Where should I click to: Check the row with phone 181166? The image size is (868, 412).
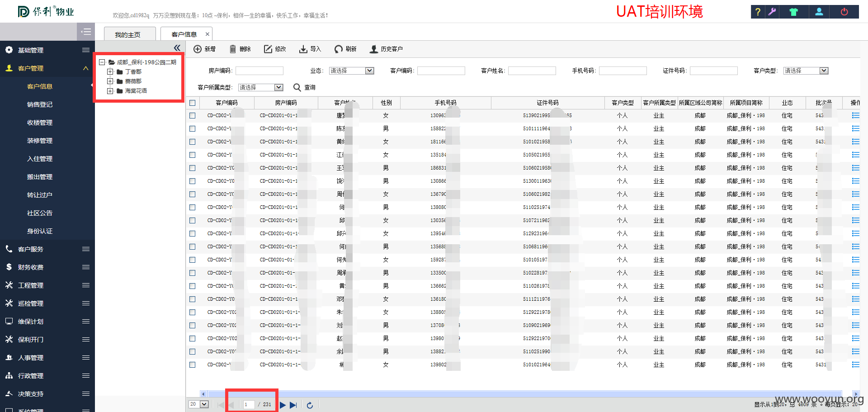[x=193, y=142]
